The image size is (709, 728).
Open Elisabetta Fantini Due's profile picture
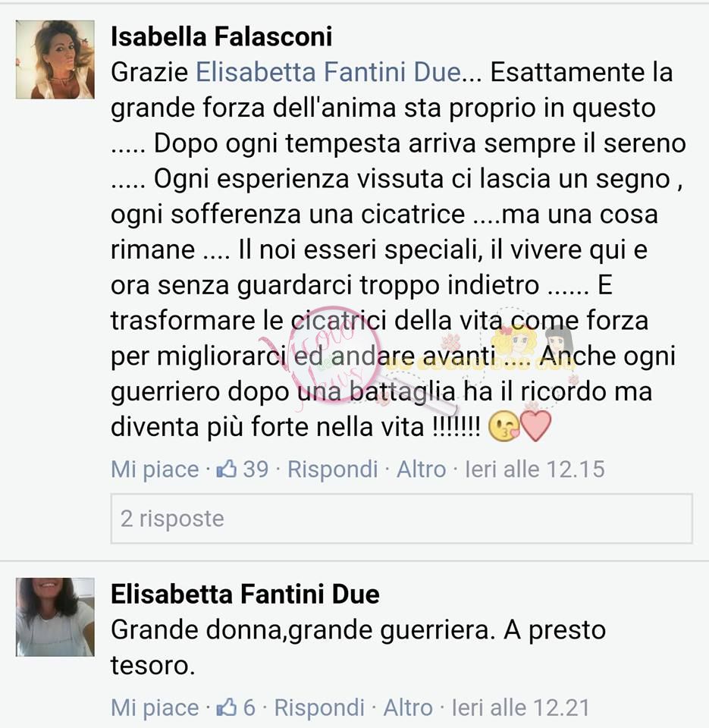click(x=55, y=617)
